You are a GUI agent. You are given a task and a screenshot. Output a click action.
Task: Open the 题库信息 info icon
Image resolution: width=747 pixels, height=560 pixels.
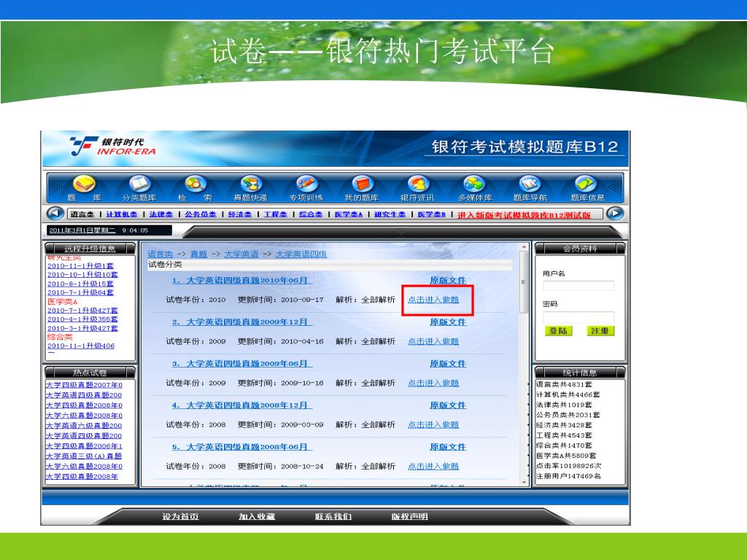[x=586, y=184]
